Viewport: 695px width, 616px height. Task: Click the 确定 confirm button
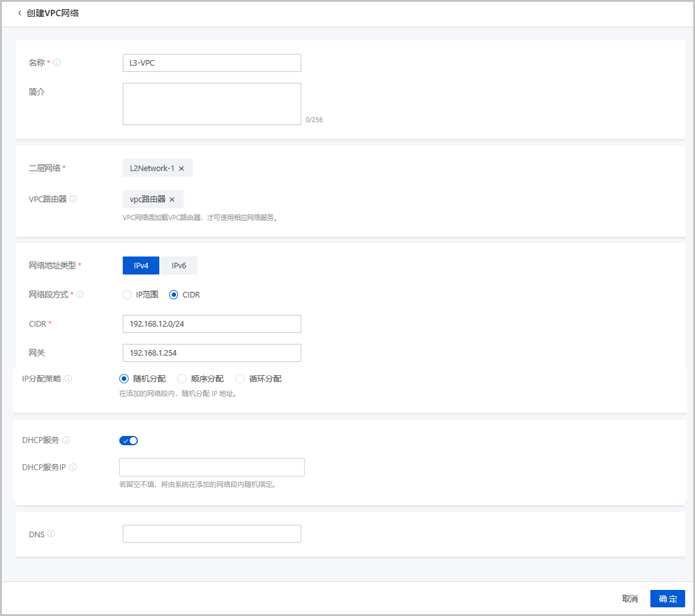click(x=668, y=599)
